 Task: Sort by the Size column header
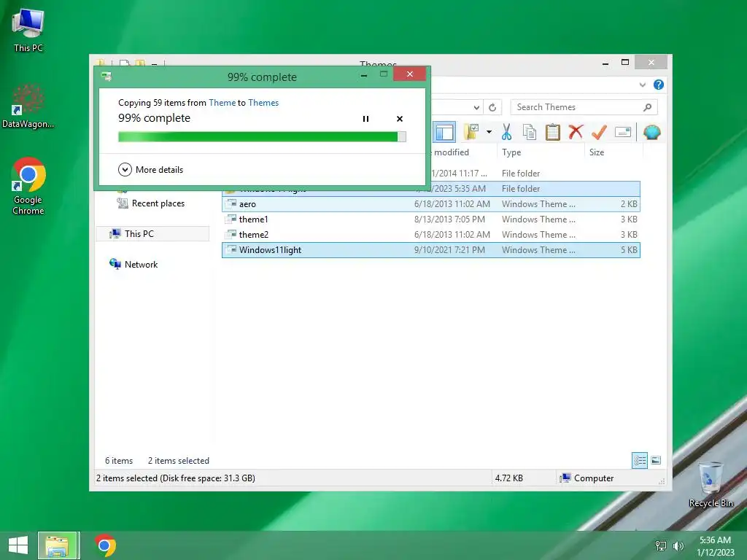(x=614, y=152)
